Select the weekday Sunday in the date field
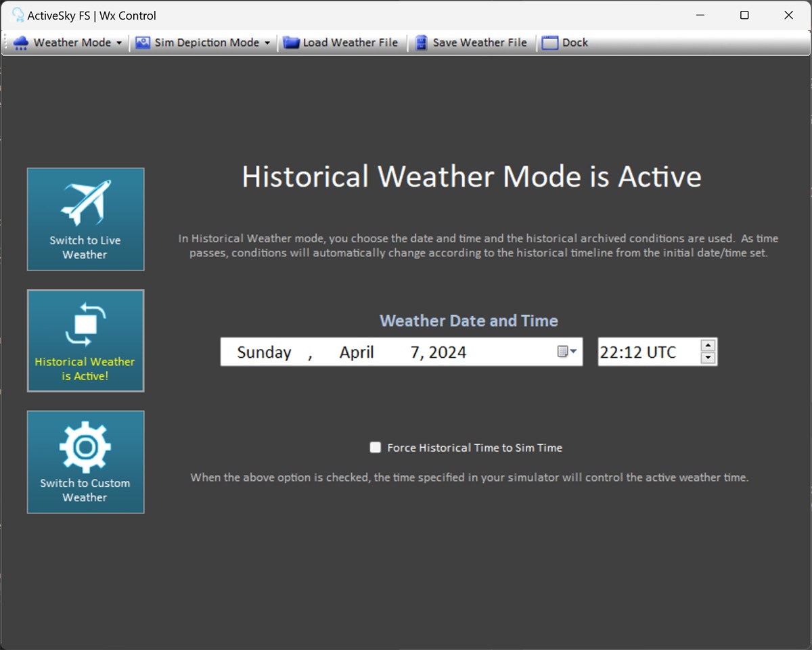Viewport: 812px width, 650px height. click(x=264, y=352)
